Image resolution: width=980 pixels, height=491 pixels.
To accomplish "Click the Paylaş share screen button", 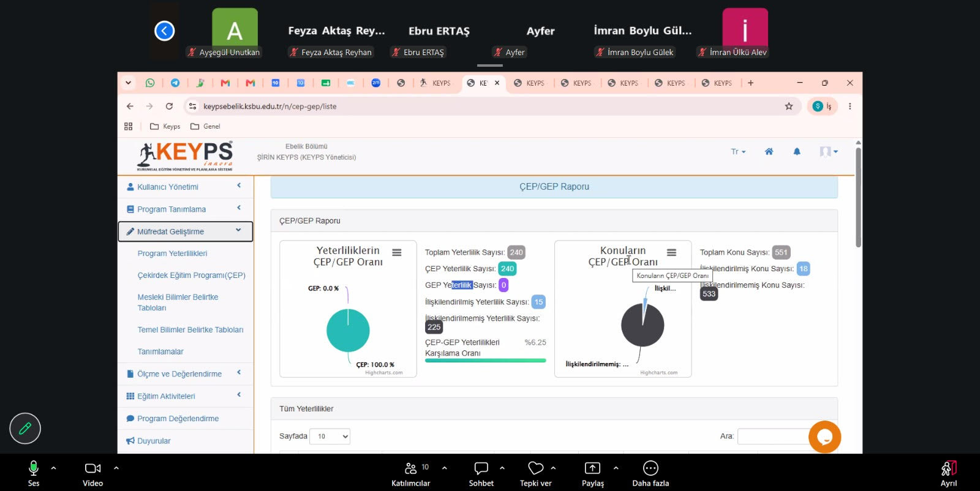I will tap(593, 473).
